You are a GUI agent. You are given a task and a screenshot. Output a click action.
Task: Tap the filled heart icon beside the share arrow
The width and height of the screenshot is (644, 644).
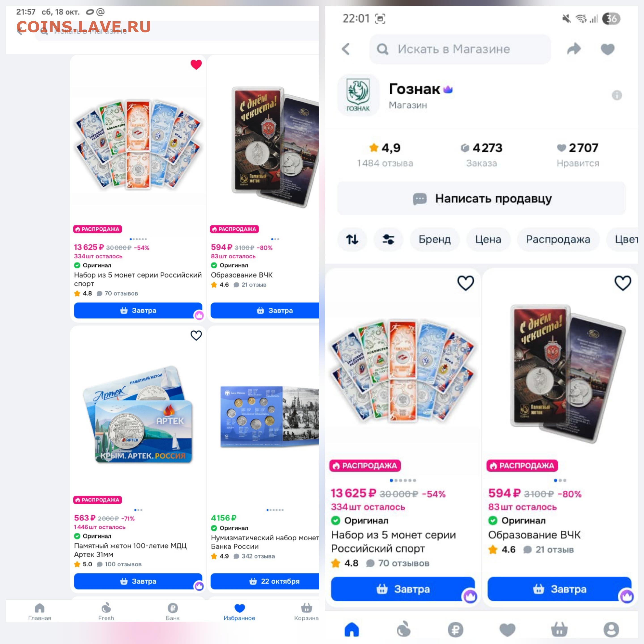tap(607, 49)
